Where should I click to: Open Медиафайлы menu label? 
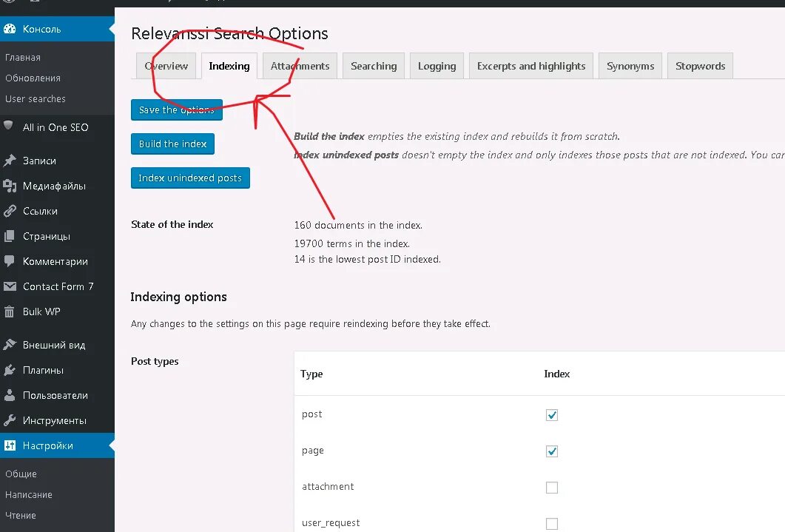pos(55,186)
